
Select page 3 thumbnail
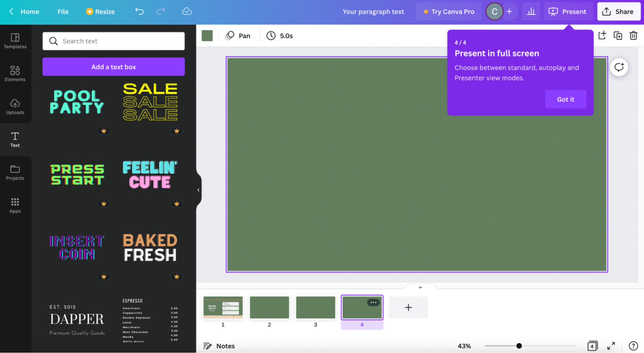(315, 307)
